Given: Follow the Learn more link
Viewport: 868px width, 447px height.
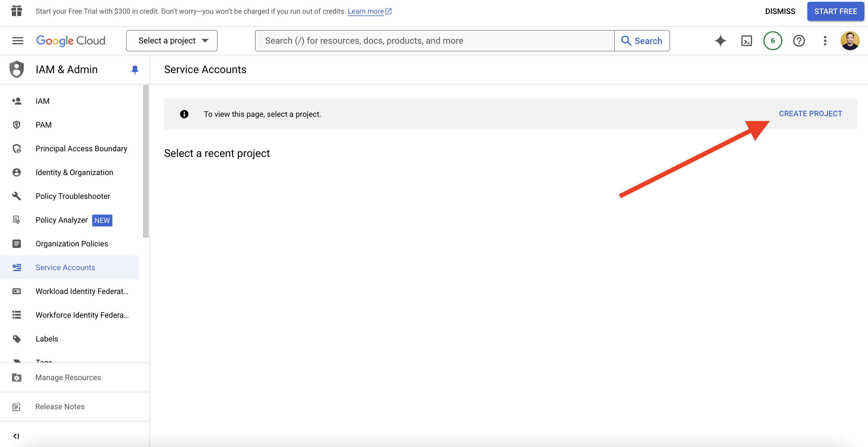Looking at the screenshot, I should (366, 12).
